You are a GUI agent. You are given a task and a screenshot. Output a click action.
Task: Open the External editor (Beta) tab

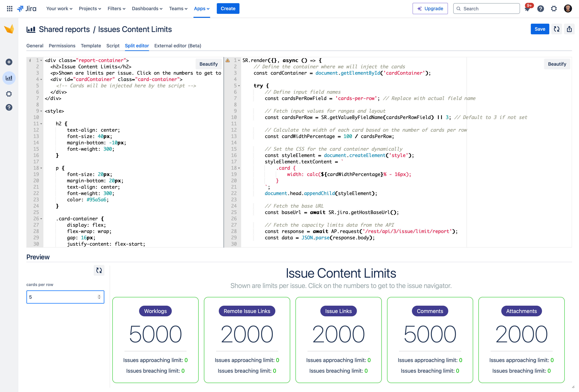178,45
